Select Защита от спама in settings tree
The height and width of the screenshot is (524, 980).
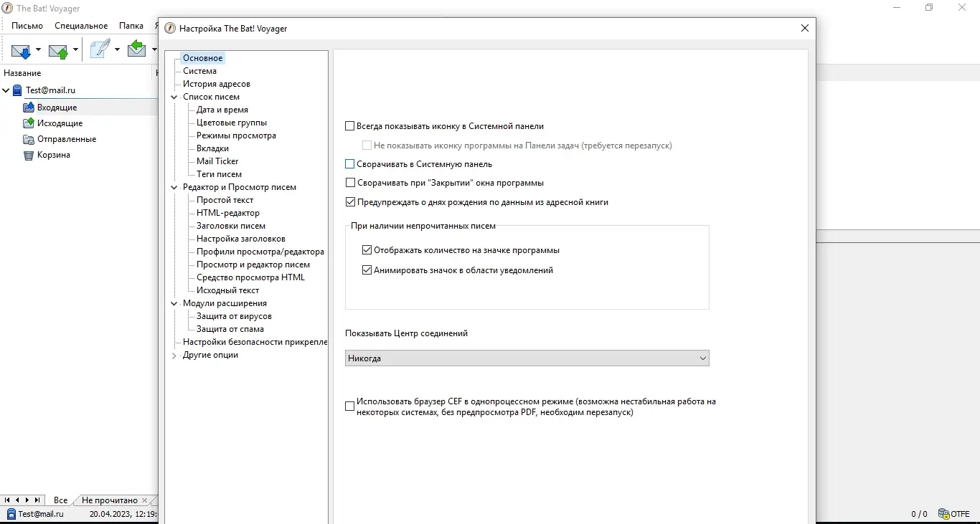tap(230, 329)
